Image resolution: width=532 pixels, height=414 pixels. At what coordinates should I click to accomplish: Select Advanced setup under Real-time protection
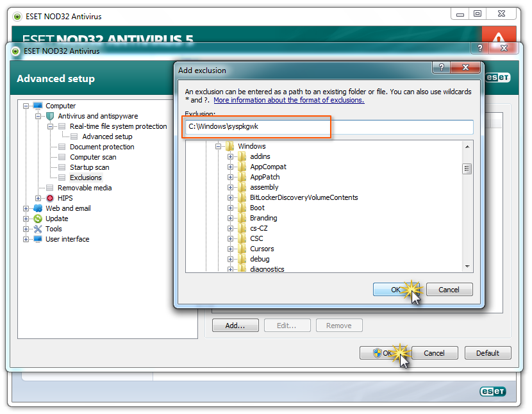[x=107, y=137]
